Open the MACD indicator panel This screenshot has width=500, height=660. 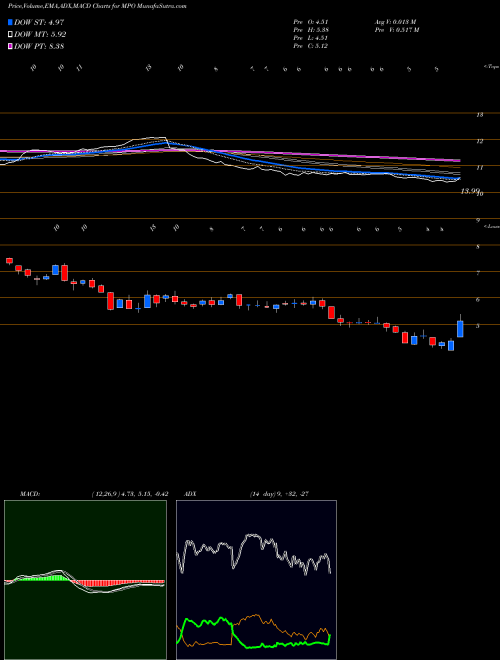click(x=85, y=580)
